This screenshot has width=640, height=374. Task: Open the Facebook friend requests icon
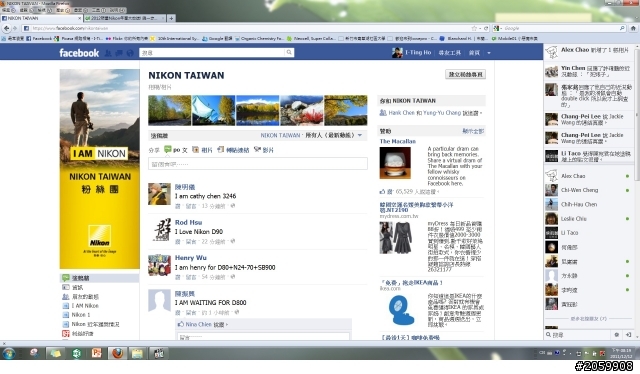coord(108,53)
